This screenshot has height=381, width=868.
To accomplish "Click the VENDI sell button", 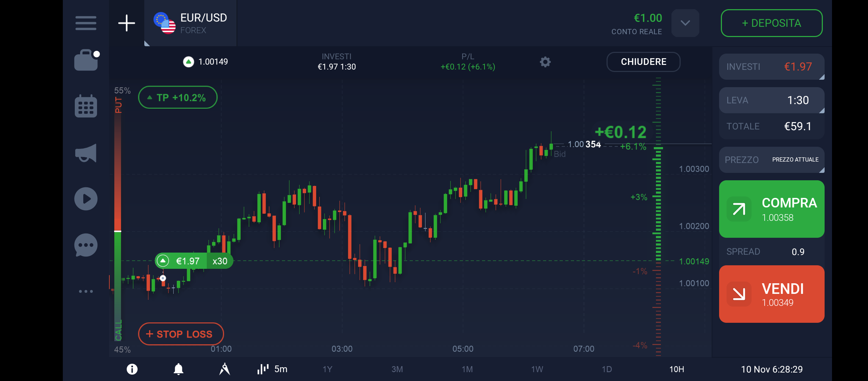I will pyautogui.click(x=771, y=294).
